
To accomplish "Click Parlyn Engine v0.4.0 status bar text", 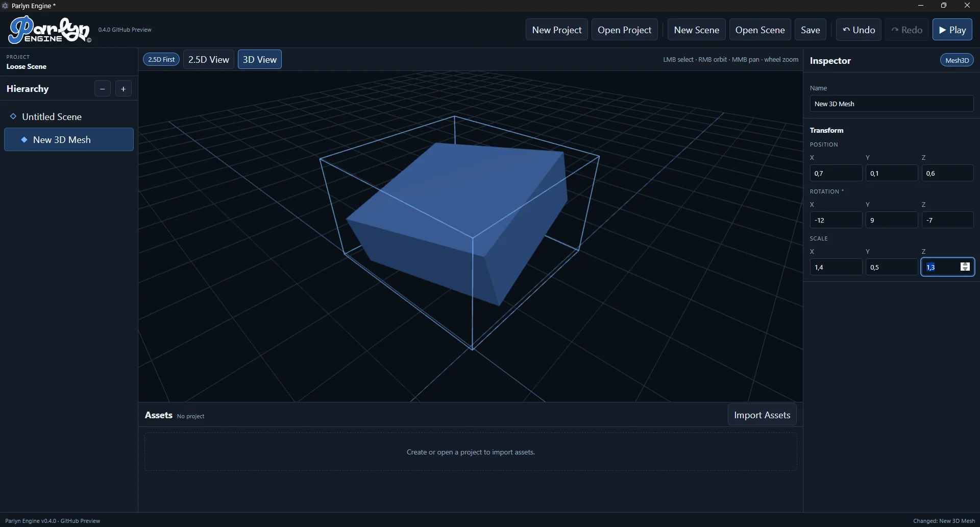I will point(53,521).
